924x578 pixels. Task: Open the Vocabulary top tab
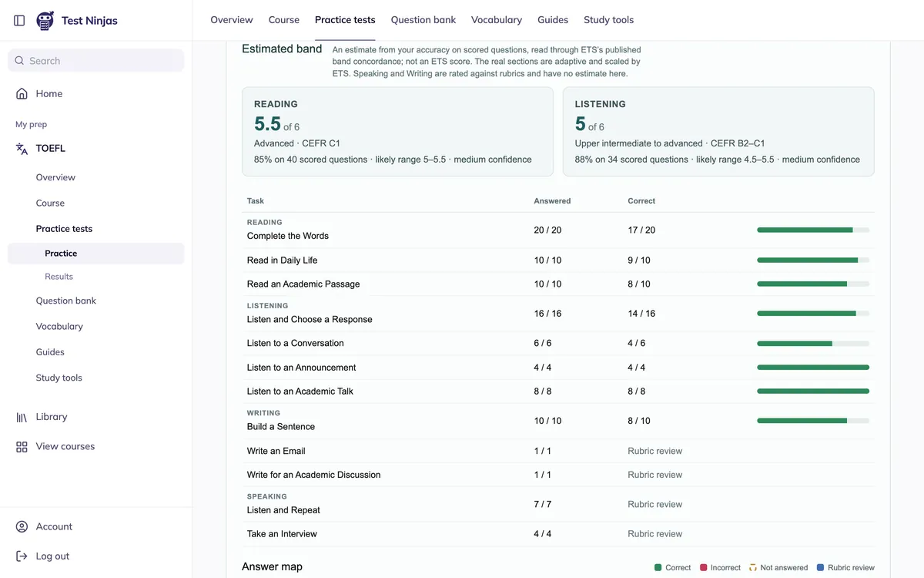coord(497,20)
